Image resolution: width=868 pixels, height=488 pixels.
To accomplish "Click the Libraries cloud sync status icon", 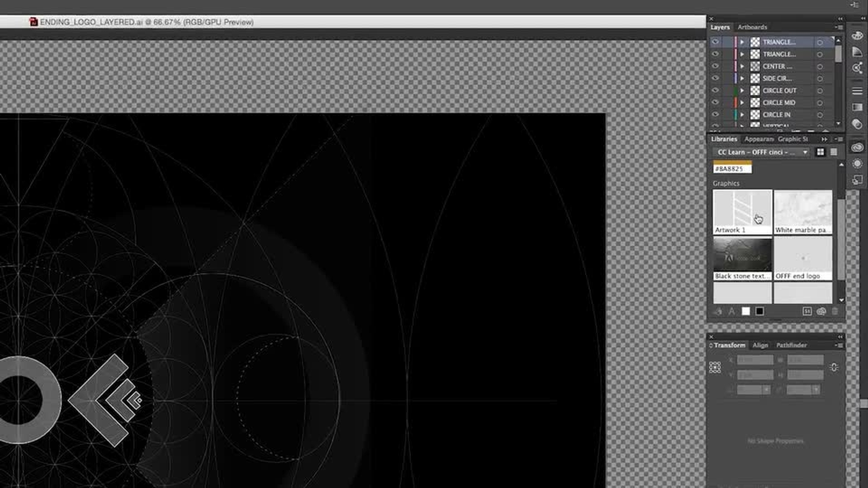I will point(821,311).
